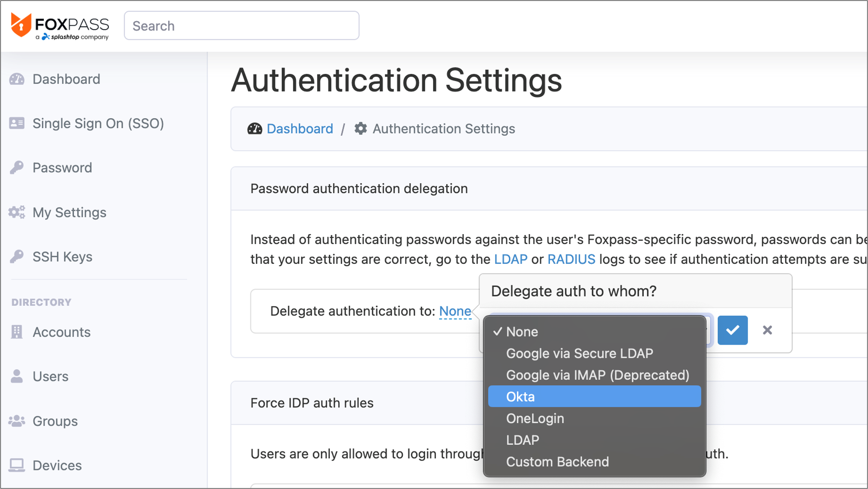Viewport: 868px width, 489px height.
Task: Open Devices in sidebar
Action: (57, 465)
